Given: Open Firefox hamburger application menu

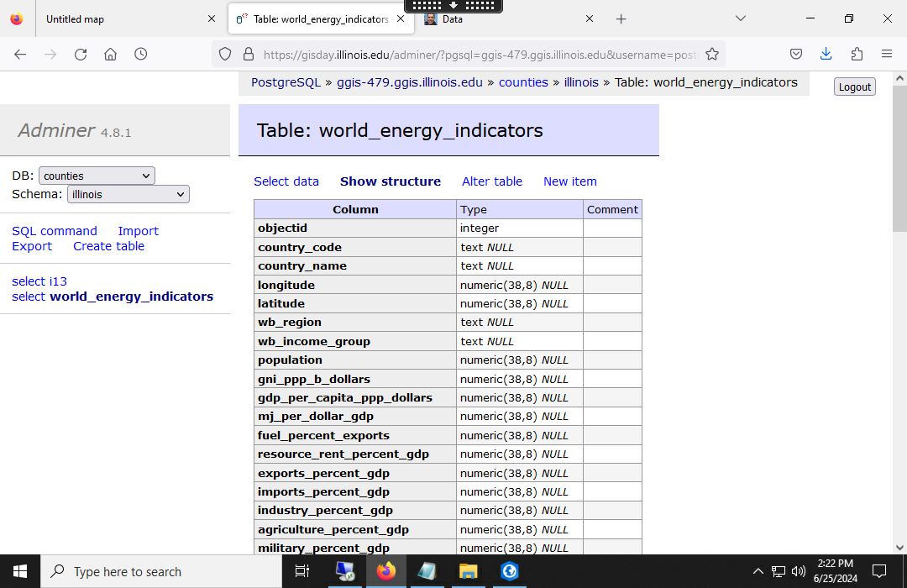Looking at the screenshot, I should click(x=887, y=54).
